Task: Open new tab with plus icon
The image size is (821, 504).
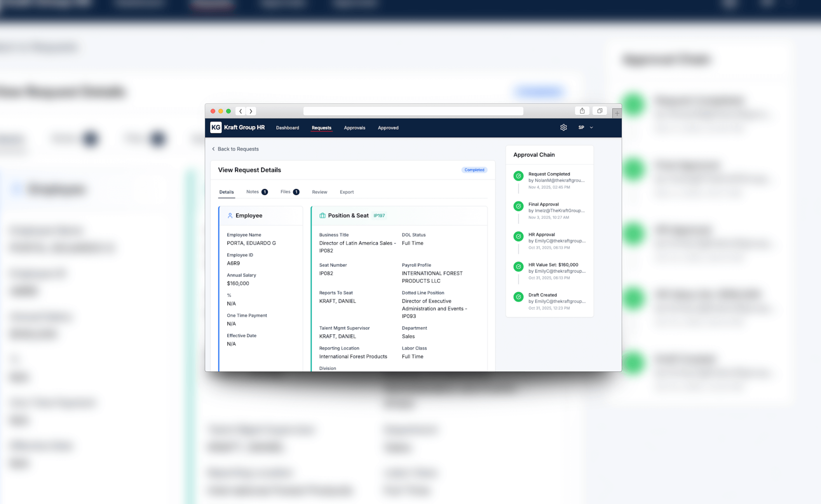Action: click(x=617, y=113)
